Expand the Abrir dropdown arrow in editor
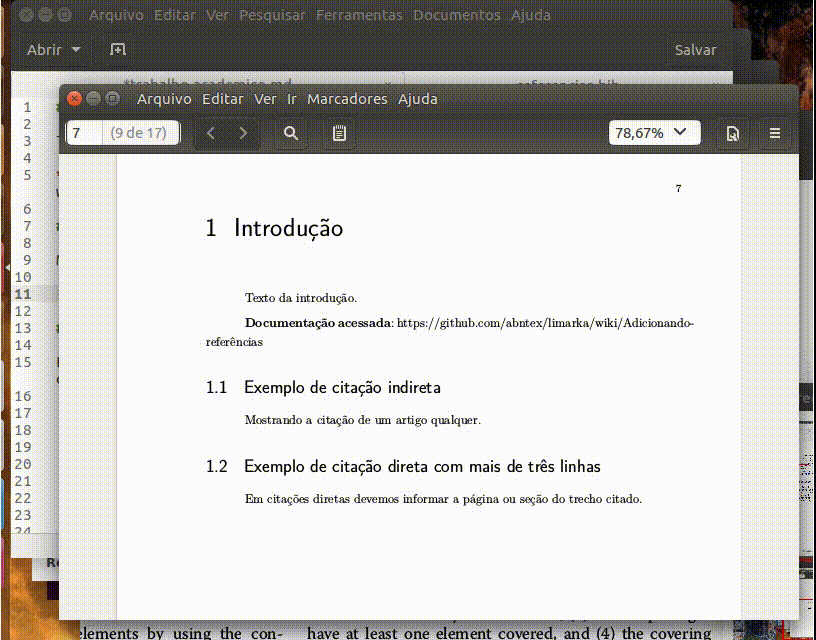This screenshot has width=816, height=640. click(76, 49)
